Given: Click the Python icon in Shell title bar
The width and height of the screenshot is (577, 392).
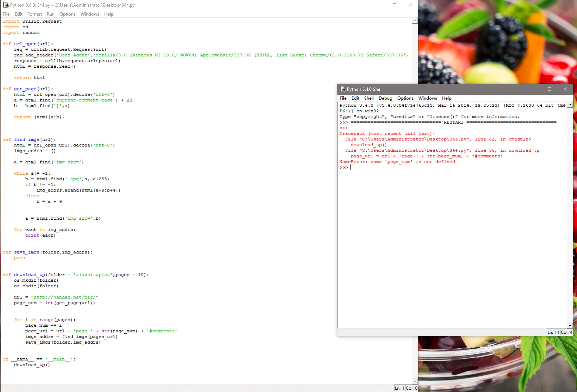Looking at the screenshot, I should pyautogui.click(x=343, y=89).
